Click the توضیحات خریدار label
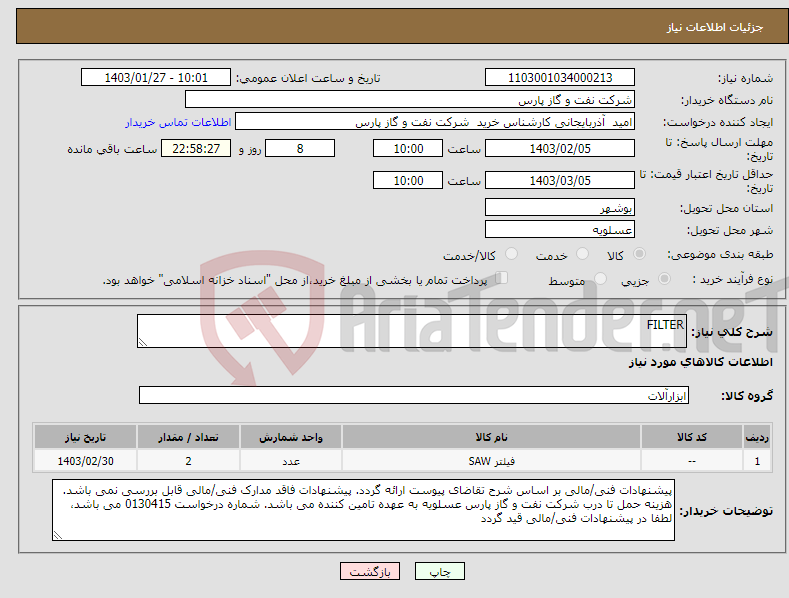This screenshot has width=789, height=598. coord(726,511)
